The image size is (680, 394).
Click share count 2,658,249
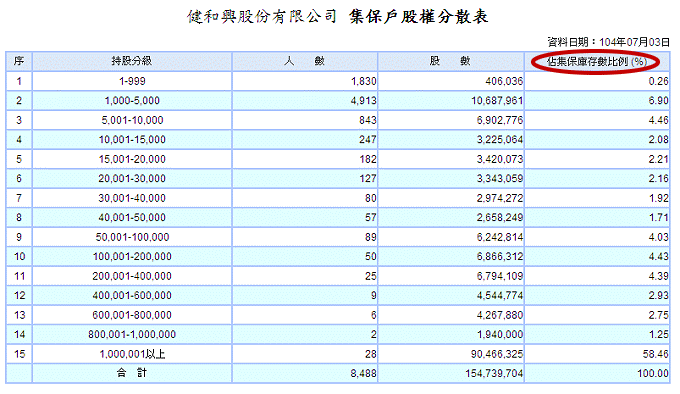coord(500,218)
